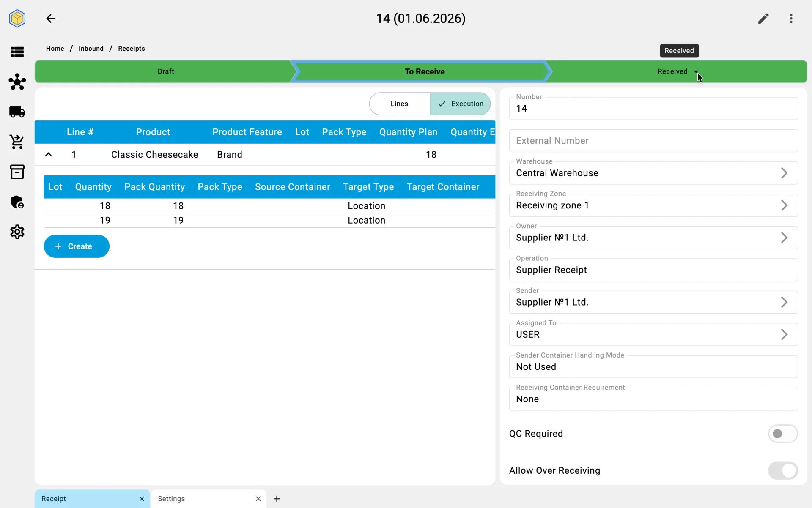Select the Draft status stage
The width and height of the screenshot is (812, 508).
coord(166,72)
